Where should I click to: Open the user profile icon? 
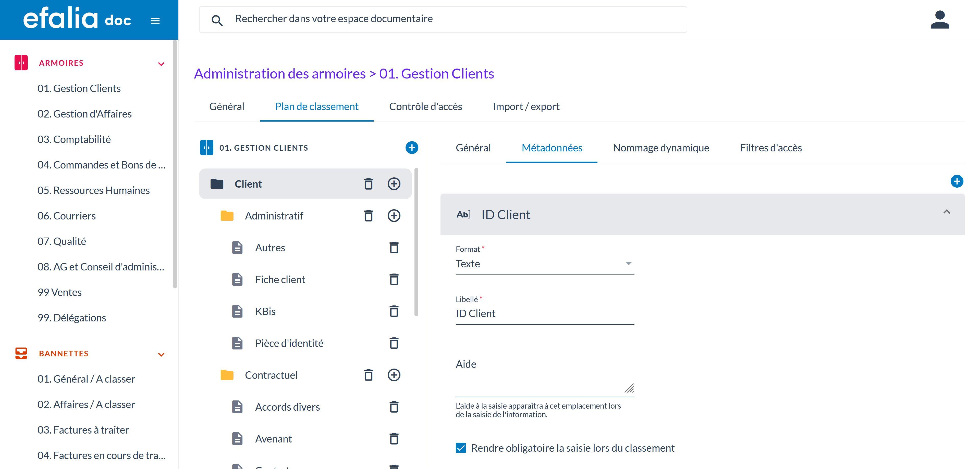[939, 19]
